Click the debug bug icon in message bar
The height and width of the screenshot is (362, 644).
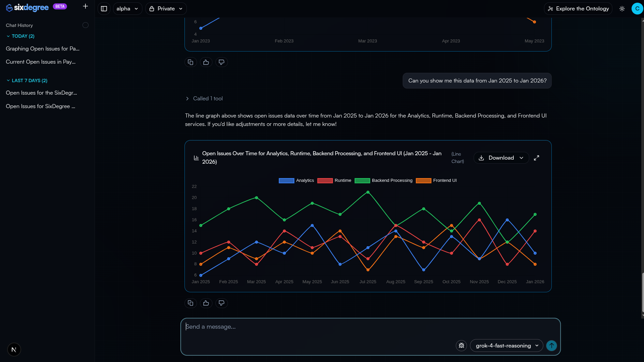tap(461, 345)
